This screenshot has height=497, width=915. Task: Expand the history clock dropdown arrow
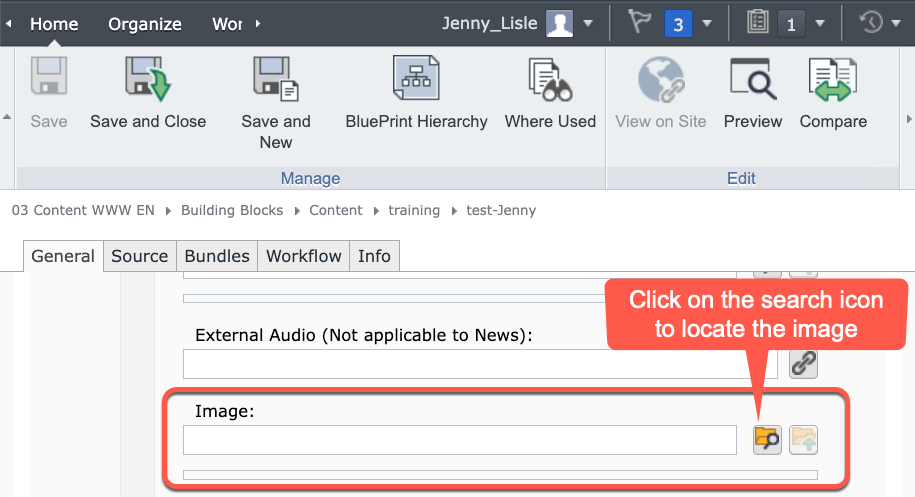pos(896,24)
